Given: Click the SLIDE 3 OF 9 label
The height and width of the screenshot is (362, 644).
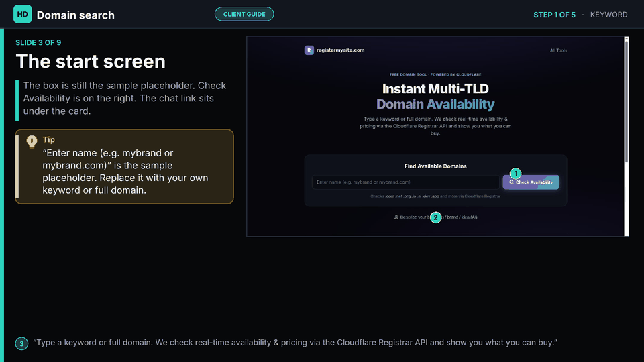Looking at the screenshot, I should coord(38,43).
